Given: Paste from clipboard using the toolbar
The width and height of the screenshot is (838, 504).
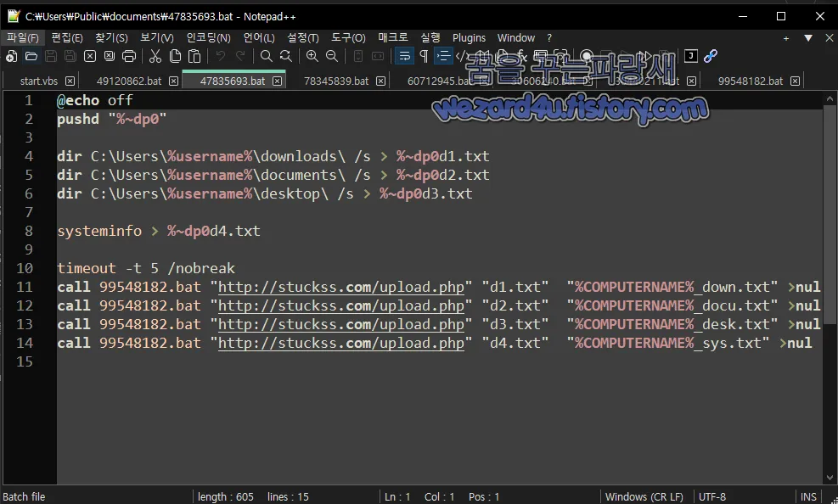Looking at the screenshot, I should tap(194, 56).
